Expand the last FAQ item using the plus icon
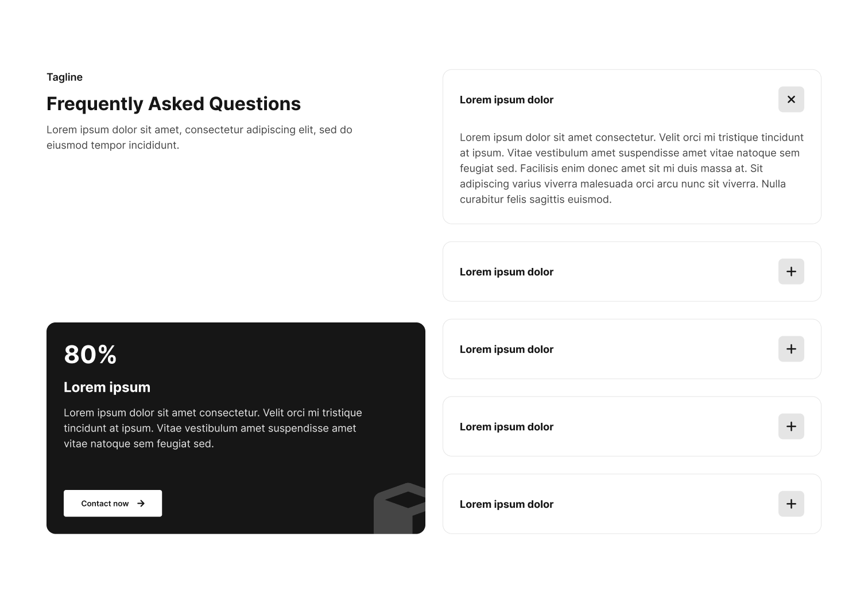 tap(791, 504)
